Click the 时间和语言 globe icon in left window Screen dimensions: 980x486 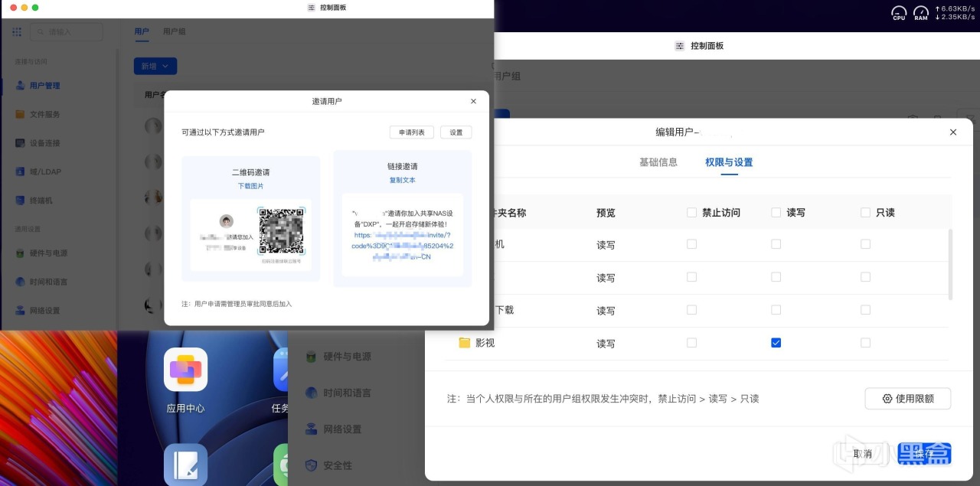pos(21,282)
